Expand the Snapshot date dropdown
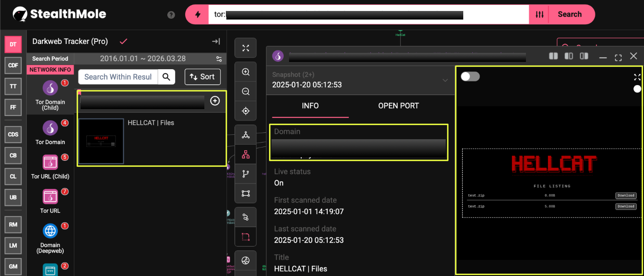 pos(445,80)
